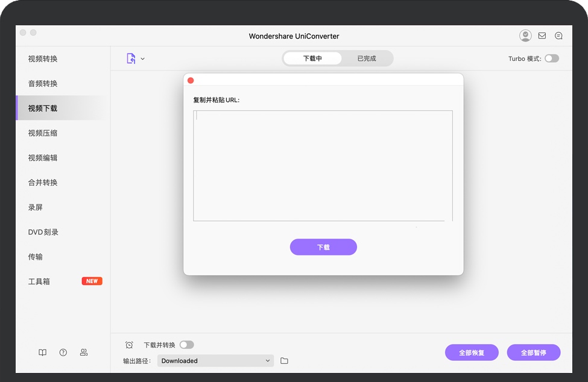Open the user guide book icon
The width and height of the screenshot is (588, 382).
pyautogui.click(x=42, y=352)
